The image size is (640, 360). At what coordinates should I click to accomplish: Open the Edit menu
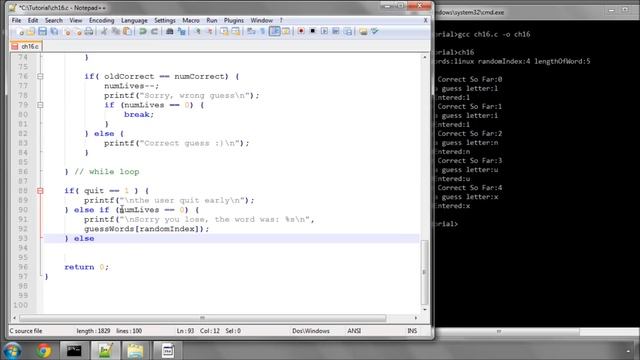(33, 20)
